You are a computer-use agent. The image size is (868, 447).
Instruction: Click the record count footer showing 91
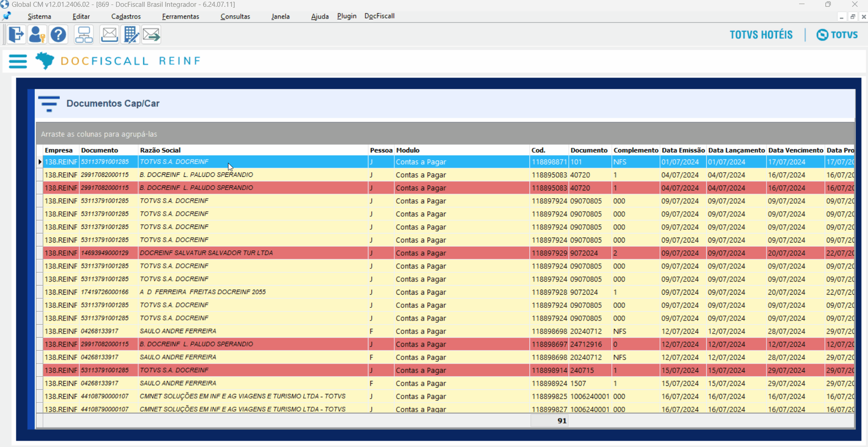pyautogui.click(x=549, y=421)
